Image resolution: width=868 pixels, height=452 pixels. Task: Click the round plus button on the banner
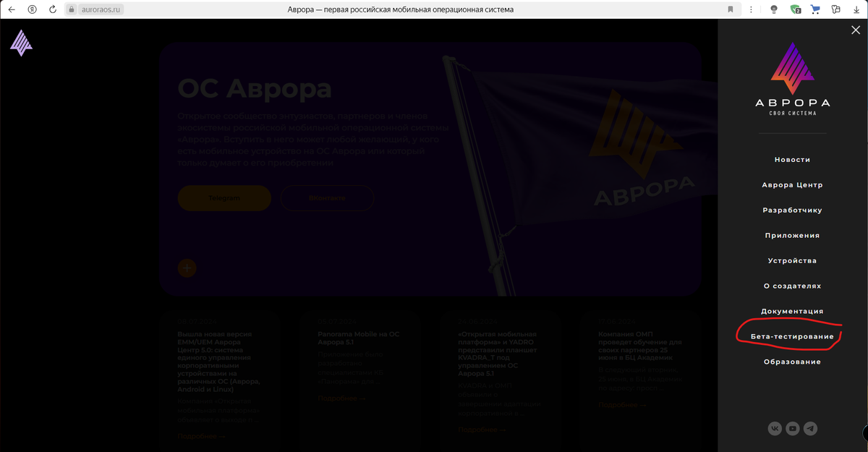tap(187, 268)
